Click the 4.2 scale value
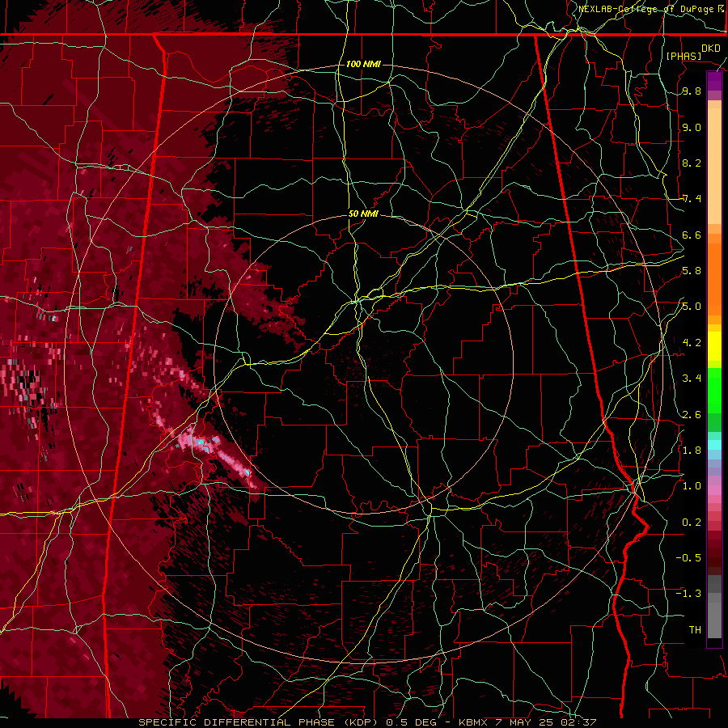728x728 pixels. (692, 343)
